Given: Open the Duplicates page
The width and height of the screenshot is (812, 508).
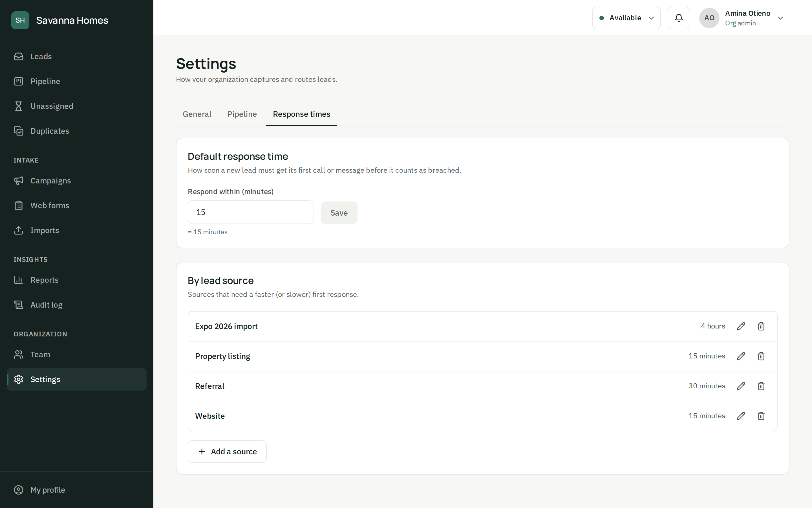Looking at the screenshot, I should point(76,131).
